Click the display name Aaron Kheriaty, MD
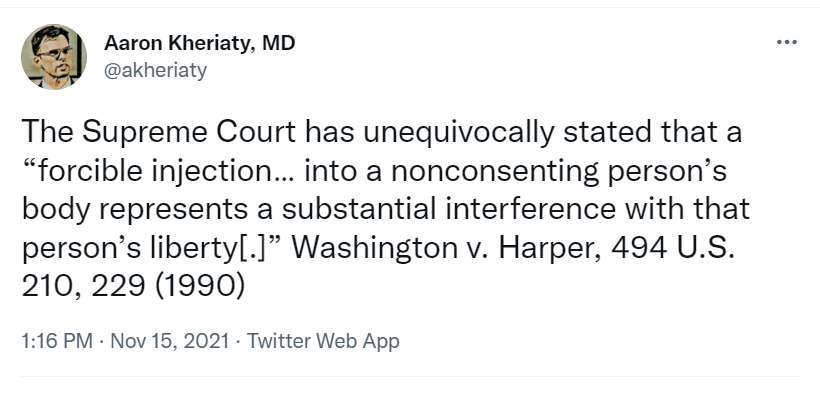The image size is (820, 398). pos(199,43)
